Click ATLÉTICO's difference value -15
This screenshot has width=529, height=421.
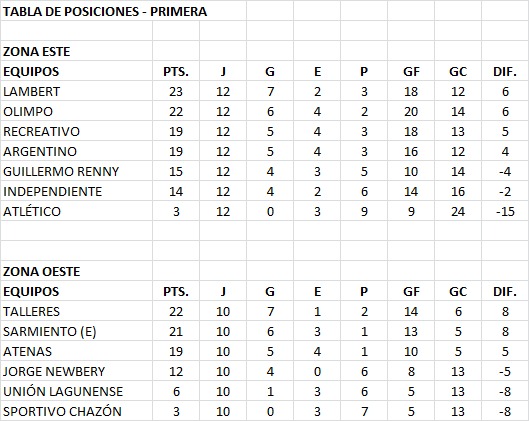click(x=505, y=212)
